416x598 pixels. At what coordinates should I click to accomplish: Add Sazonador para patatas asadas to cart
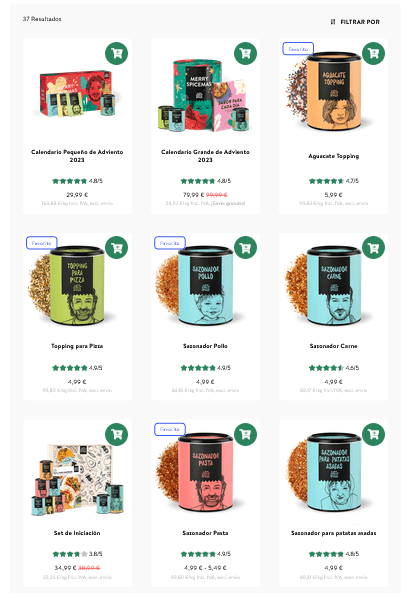(x=373, y=434)
